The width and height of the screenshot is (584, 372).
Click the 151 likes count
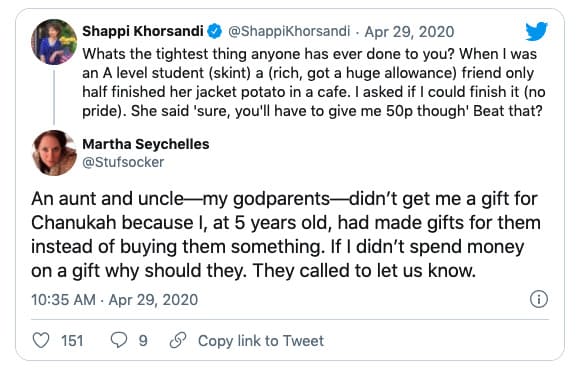(x=72, y=341)
